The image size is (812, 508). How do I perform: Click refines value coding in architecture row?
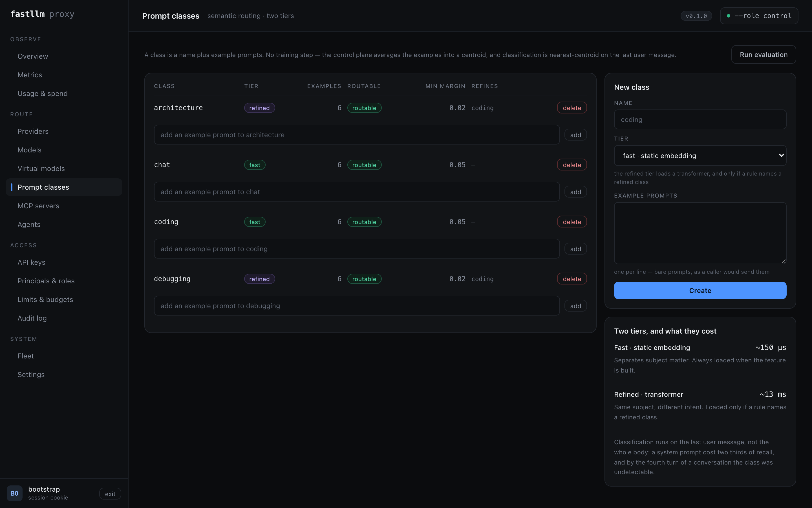click(482, 108)
